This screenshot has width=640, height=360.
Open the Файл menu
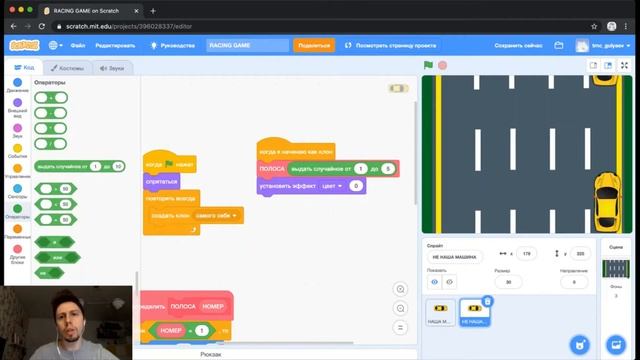click(78, 45)
